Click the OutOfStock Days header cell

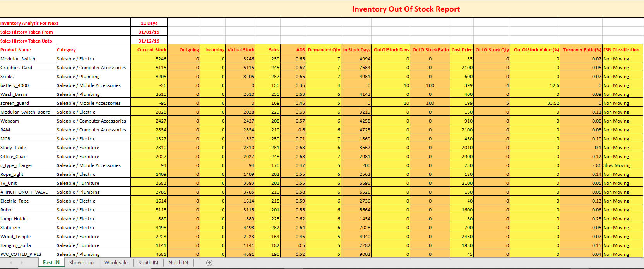pyautogui.click(x=391, y=49)
